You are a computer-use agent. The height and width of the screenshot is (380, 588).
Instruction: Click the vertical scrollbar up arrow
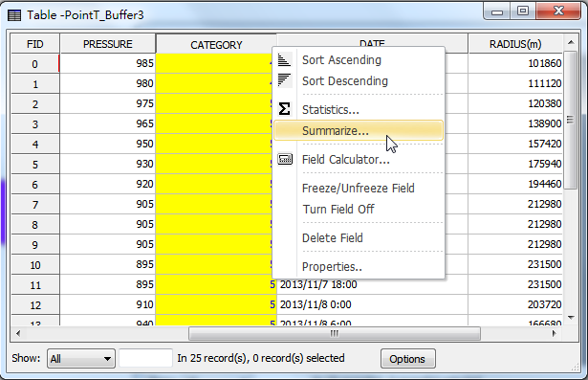[571, 42]
